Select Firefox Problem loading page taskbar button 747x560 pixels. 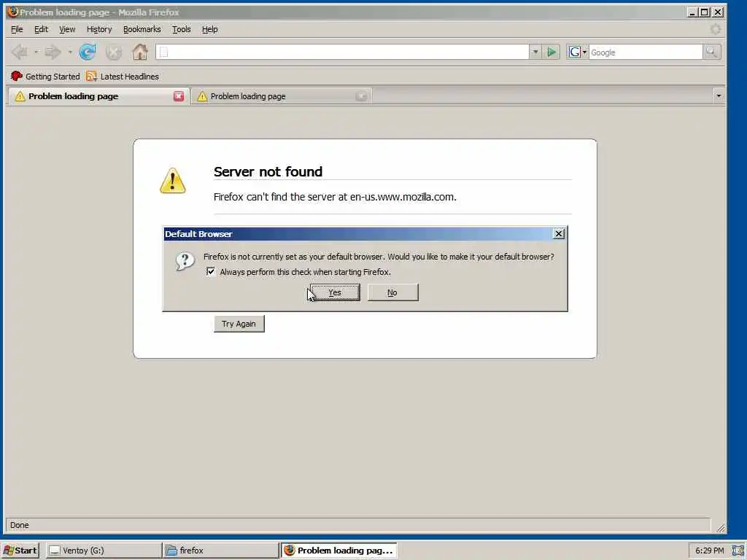pos(338,551)
